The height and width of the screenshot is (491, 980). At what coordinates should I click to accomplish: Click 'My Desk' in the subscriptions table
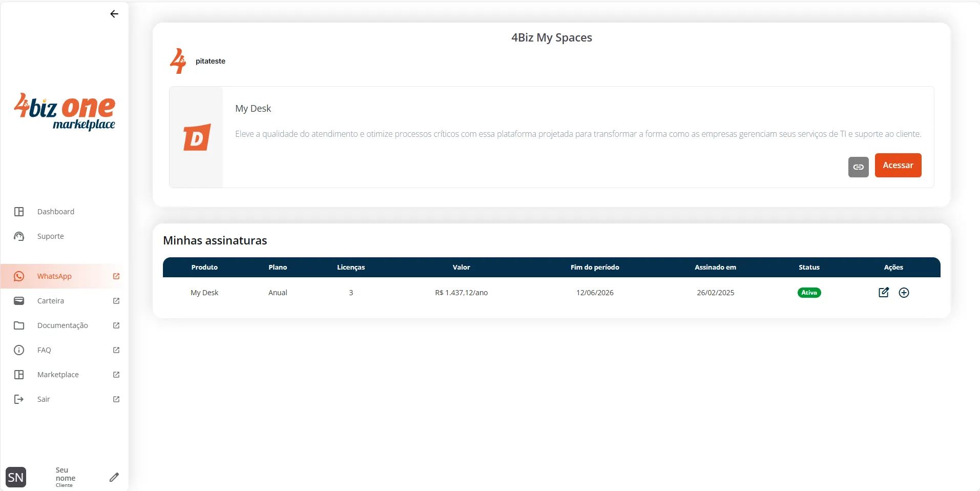coord(204,293)
